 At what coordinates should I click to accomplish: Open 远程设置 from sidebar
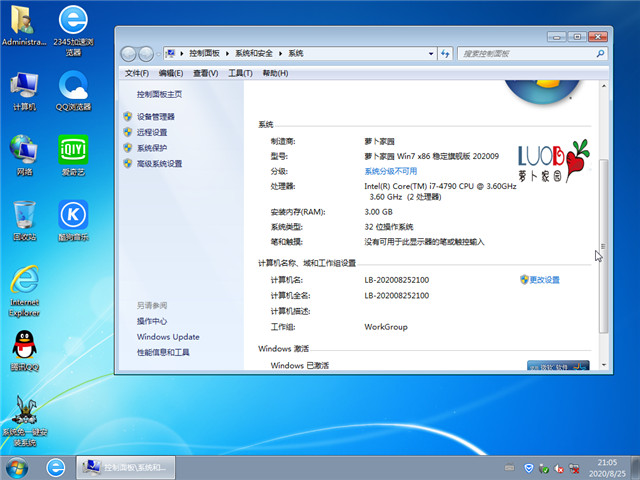(152, 132)
